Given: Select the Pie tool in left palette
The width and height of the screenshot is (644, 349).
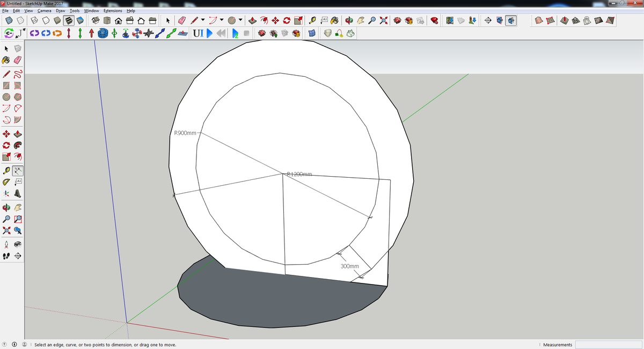Looking at the screenshot, I should tap(18, 121).
